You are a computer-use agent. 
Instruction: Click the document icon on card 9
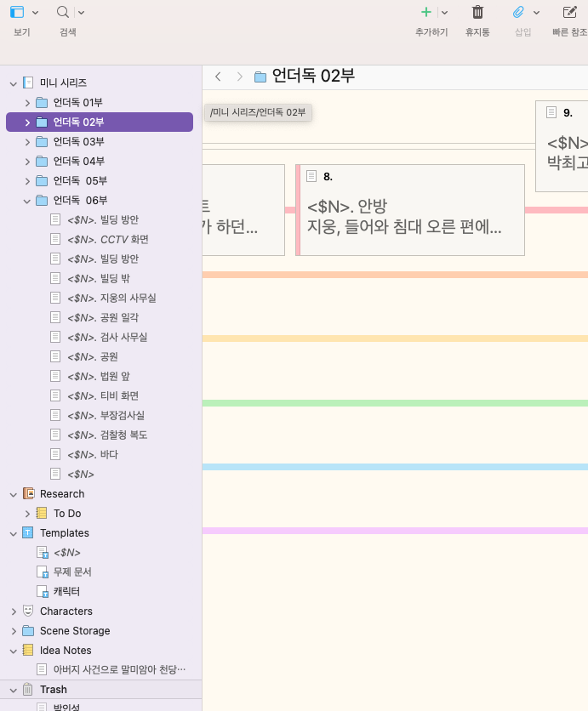click(x=551, y=112)
